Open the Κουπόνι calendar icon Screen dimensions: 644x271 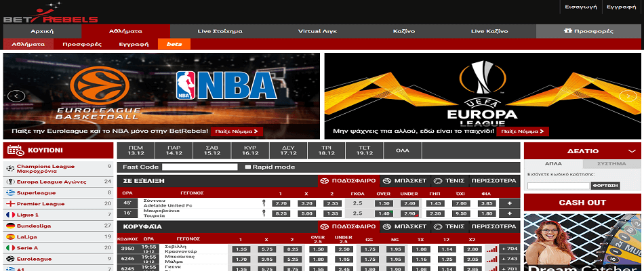click(x=16, y=150)
